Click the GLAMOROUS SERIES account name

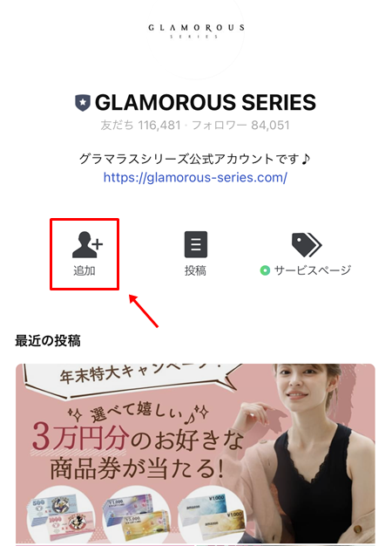pyautogui.click(x=206, y=102)
